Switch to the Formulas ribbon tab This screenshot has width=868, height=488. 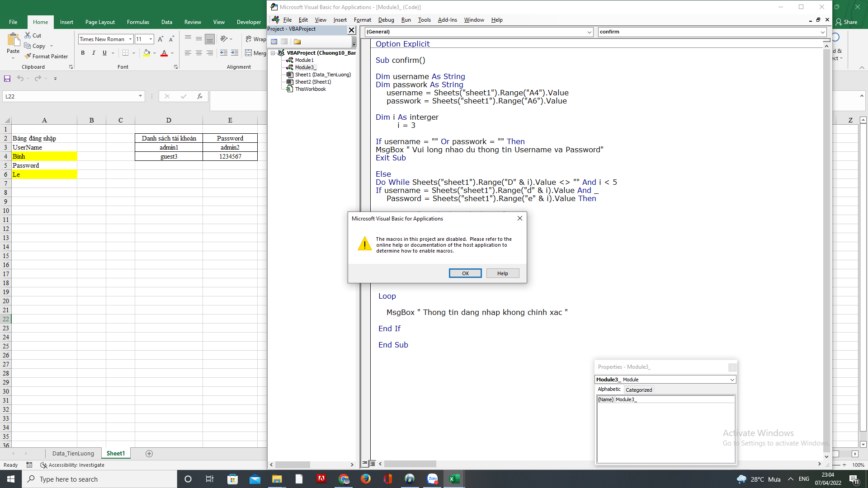click(x=138, y=22)
